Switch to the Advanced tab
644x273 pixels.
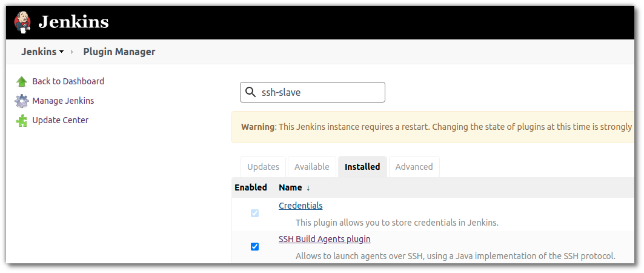pyautogui.click(x=414, y=167)
